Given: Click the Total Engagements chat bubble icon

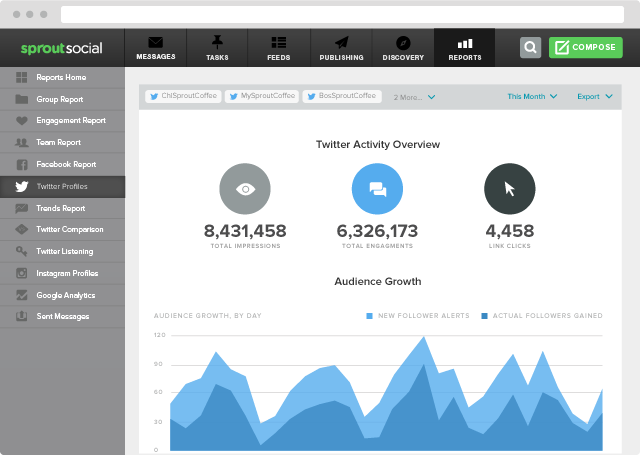Looking at the screenshot, I should 378,188.
